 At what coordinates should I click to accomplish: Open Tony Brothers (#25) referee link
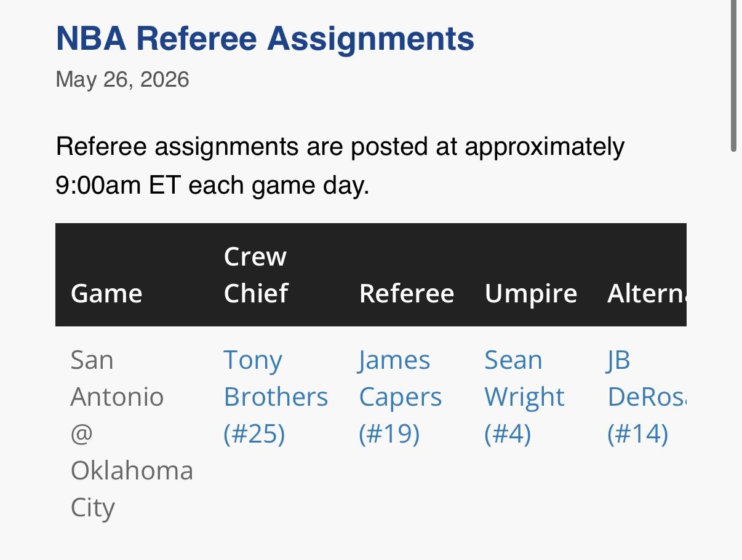276,397
